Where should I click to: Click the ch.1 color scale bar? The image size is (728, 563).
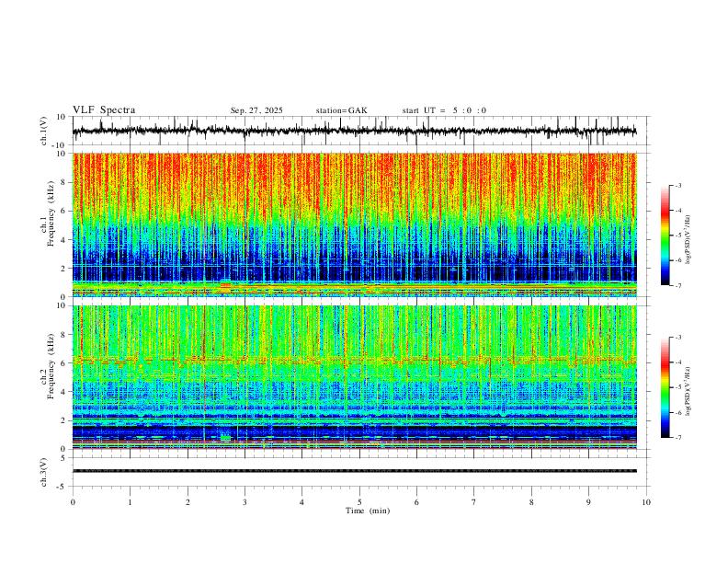pyautogui.click(x=665, y=236)
